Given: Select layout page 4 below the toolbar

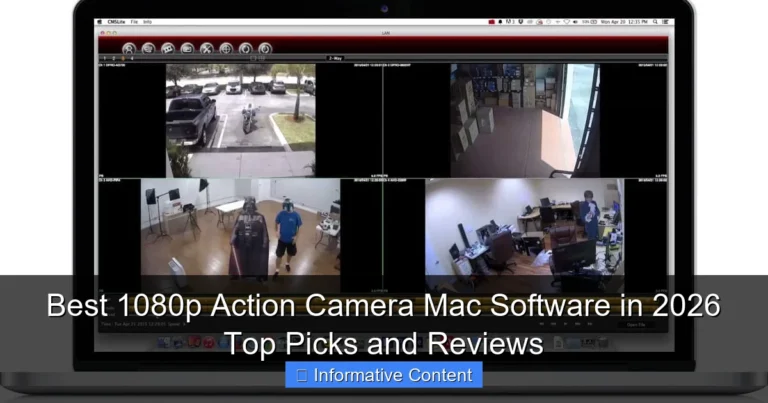Looking at the screenshot, I should coord(132,58).
